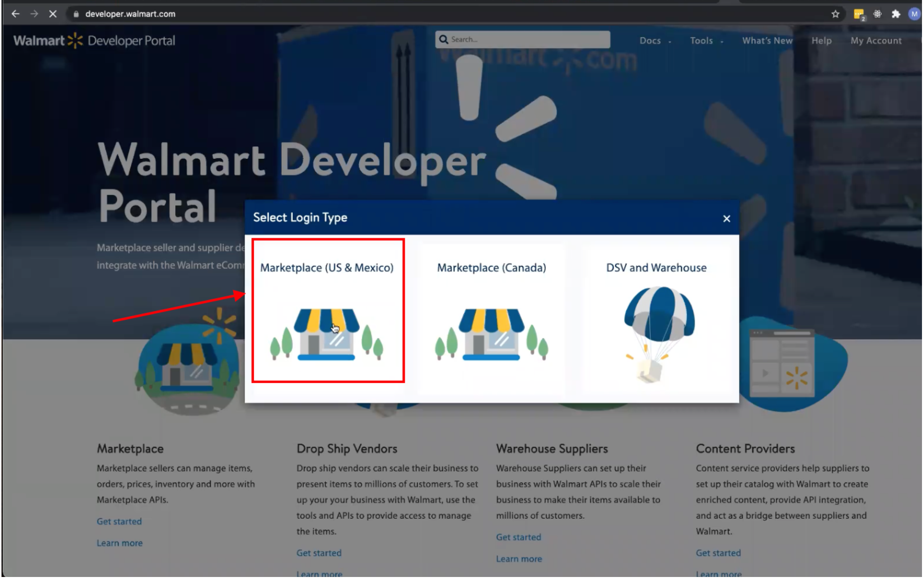Close the Select Login Type dialog
This screenshot has width=924, height=579.
(726, 219)
